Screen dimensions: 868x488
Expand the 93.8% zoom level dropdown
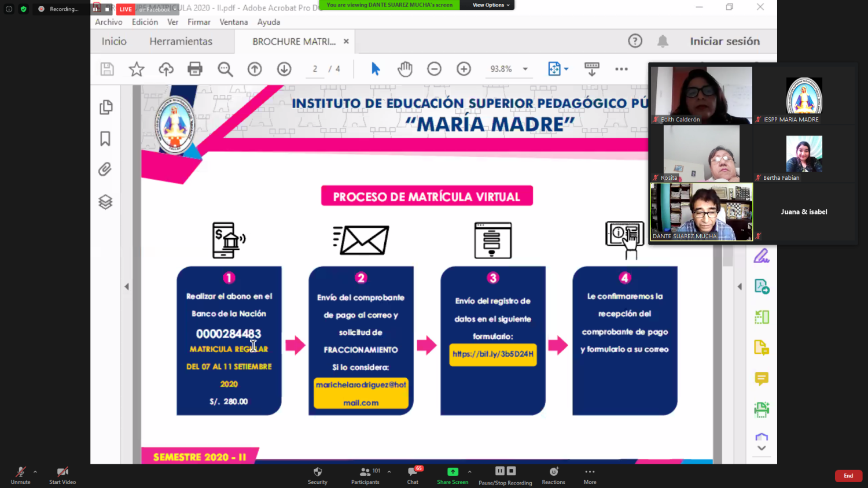pyautogui.click(x=525, y=69)
